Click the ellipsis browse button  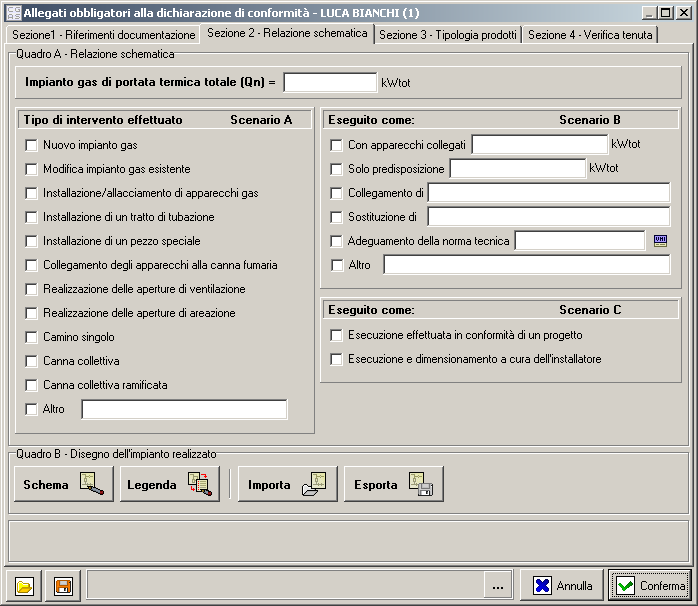[498, 586]
